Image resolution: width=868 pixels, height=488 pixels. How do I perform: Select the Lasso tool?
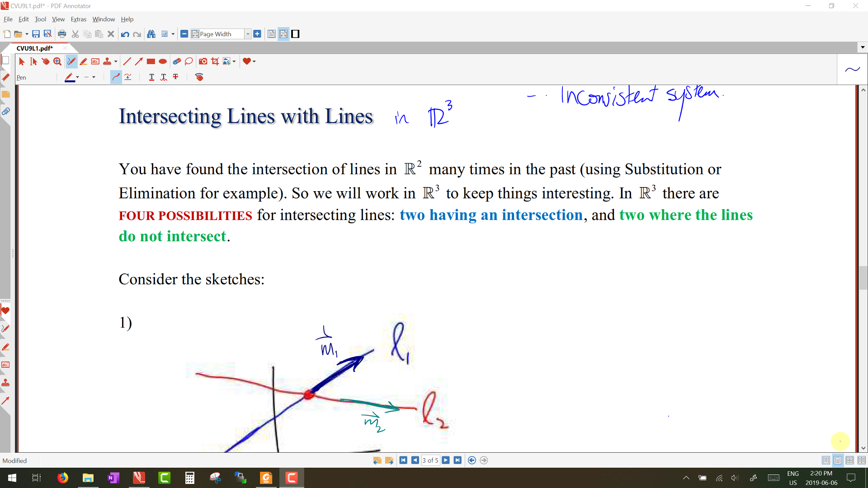(x=189, y=61)
